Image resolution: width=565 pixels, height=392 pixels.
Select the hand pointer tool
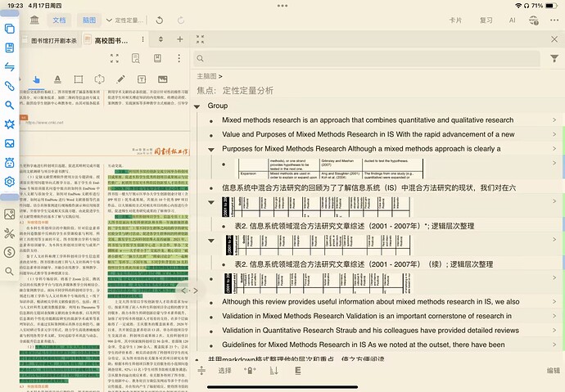(36, 79)
